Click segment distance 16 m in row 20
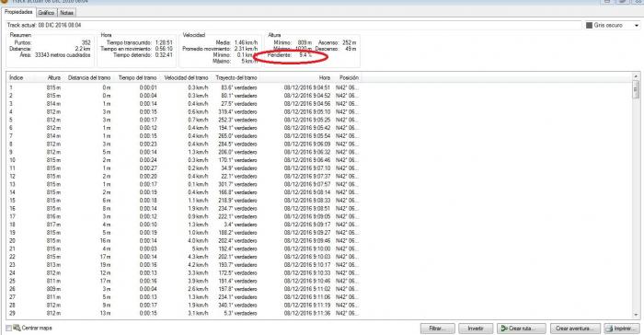Image resolution: width=644 pixels, height=335 pixels. pyautogui.click(x=106, y=241)
